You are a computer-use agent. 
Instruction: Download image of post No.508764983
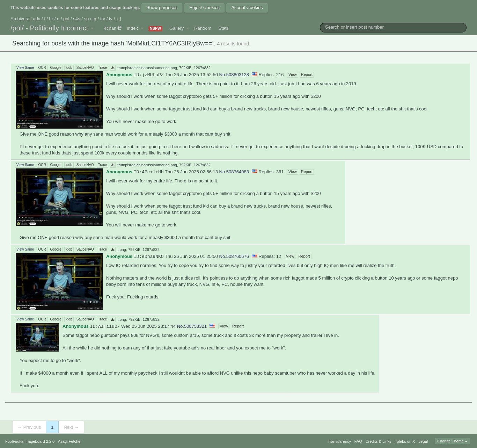click(112, 165)
